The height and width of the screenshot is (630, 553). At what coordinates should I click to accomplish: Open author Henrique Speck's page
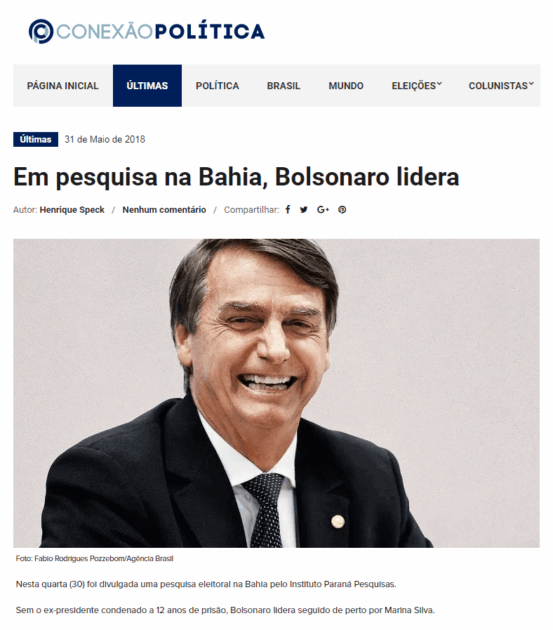(x=72, y=210)
